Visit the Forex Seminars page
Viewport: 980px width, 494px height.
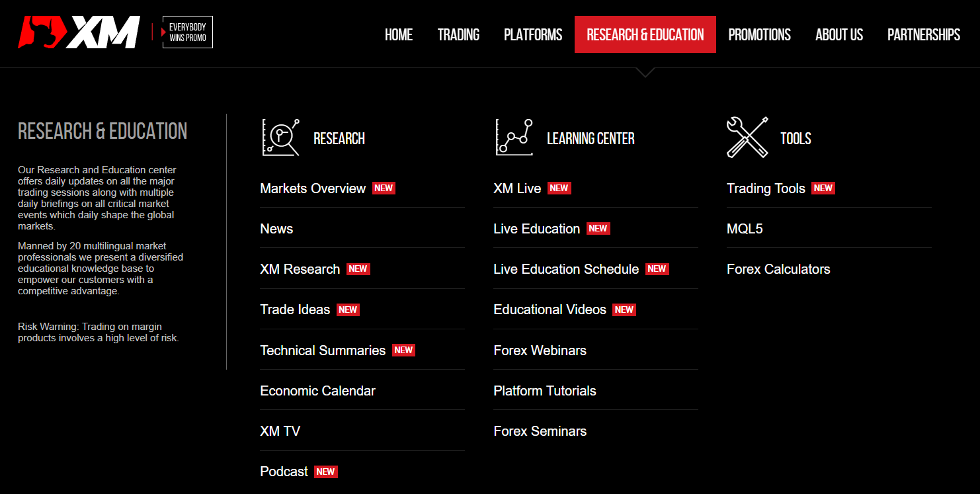[540, 431]
